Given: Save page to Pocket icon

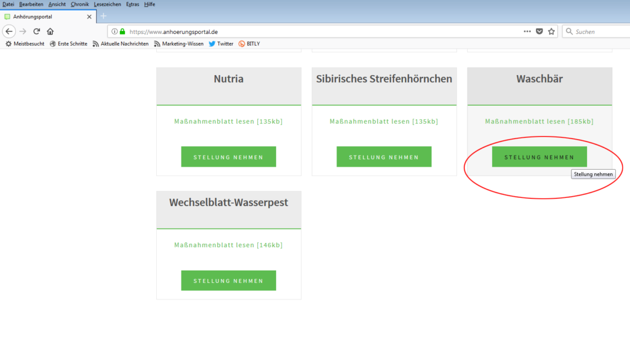Looking at the screenshot, I should click(x=539, y=31).
